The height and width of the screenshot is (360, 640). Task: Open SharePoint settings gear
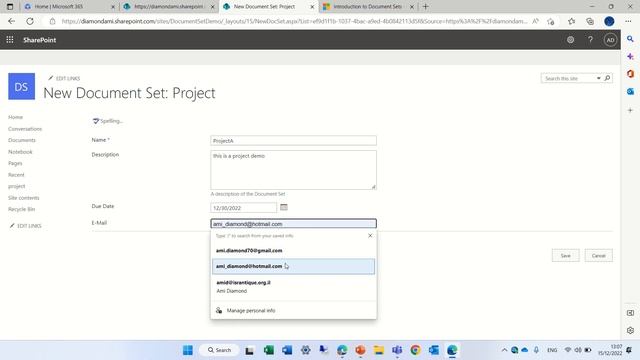pyautogui.click(x=570, y=40)
